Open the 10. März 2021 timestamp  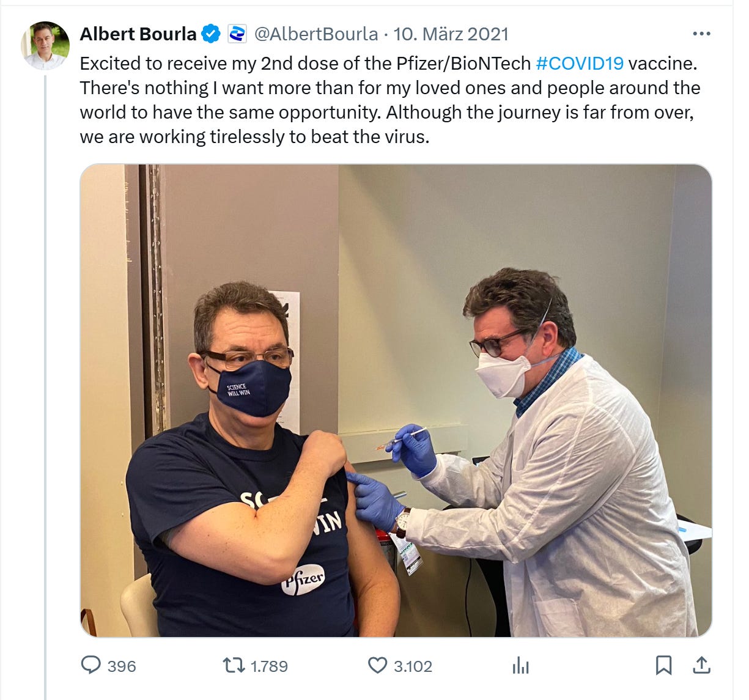pyautogui.click(x=451, y=34)
